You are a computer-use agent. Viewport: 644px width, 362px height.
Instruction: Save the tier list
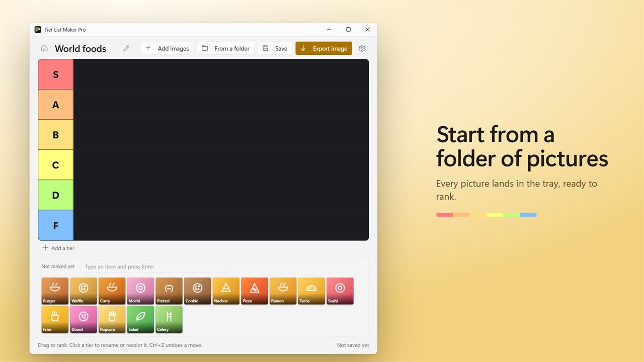tap(275, 48)
